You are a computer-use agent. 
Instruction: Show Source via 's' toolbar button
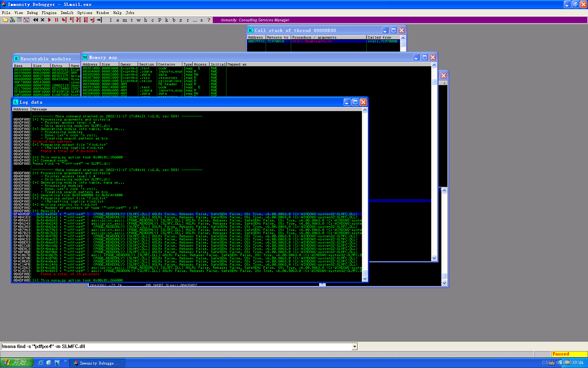click(x=202, y=20)
